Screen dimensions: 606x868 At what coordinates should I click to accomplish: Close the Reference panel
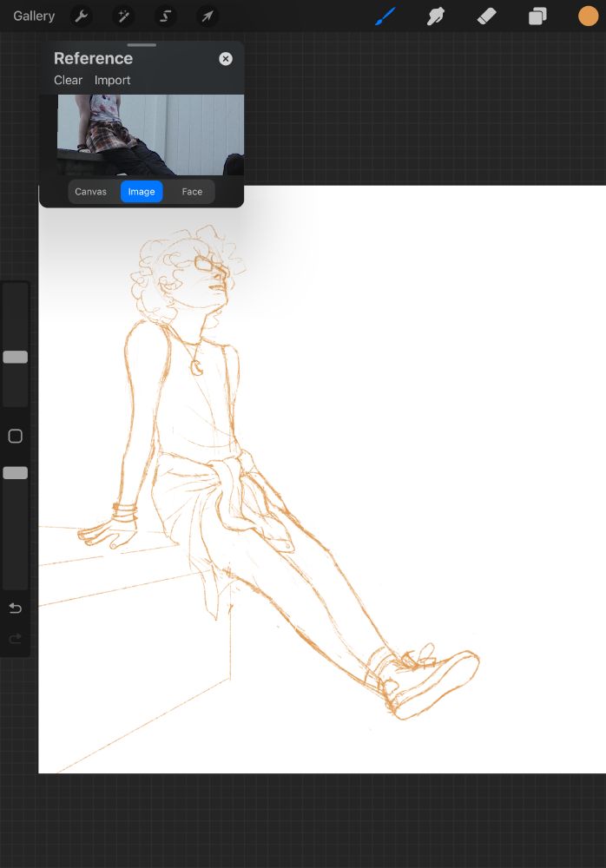pos(226,59)
